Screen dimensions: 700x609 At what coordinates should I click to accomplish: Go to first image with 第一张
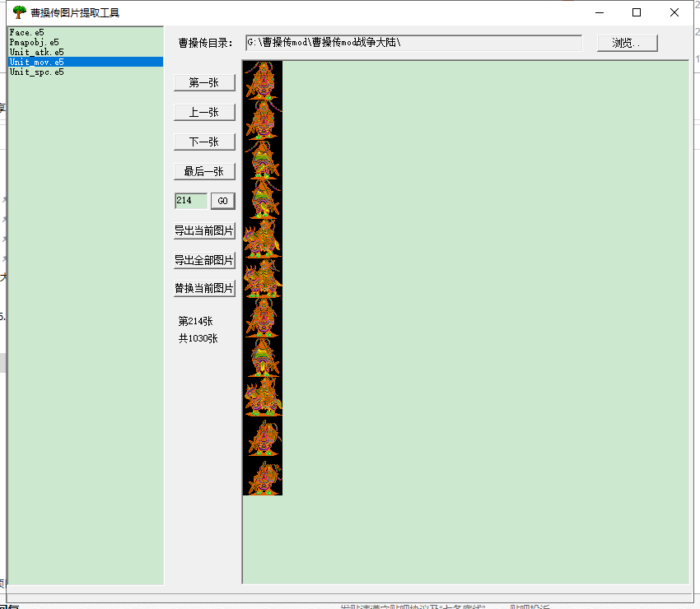point(204,82)
